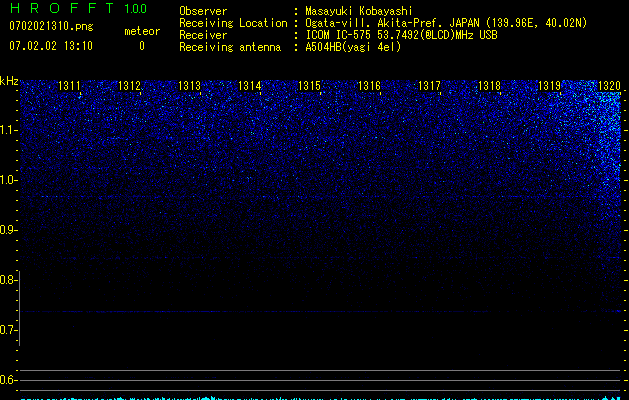Select the observer name Masayuki Kobayashi

pyautogui.click(x=359, y=11)
